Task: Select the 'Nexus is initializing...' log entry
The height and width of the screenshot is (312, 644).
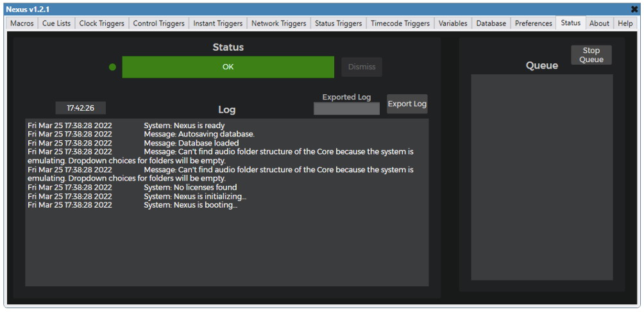Action: 137,197
